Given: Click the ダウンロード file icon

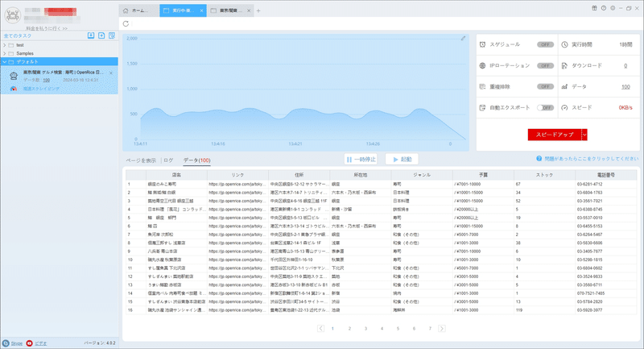Looking at the screenshot, I should pos(565,66).
